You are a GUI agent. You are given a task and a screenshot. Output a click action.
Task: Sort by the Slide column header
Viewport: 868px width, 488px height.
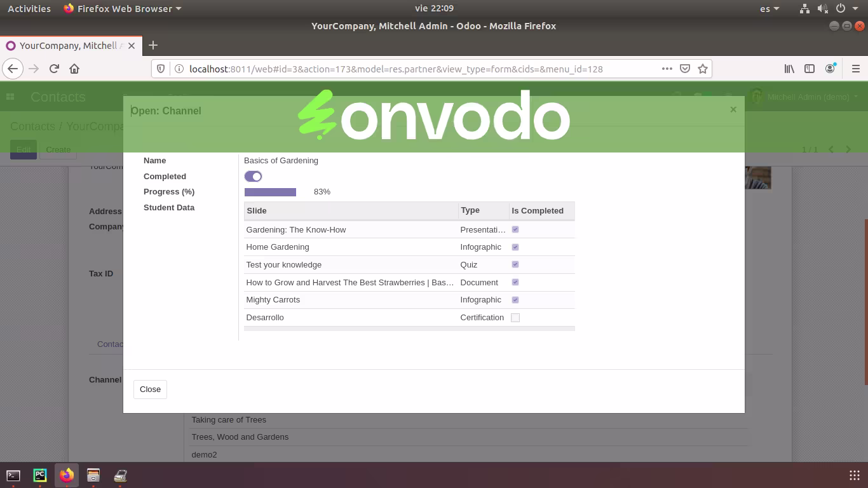tap(351, 210)
